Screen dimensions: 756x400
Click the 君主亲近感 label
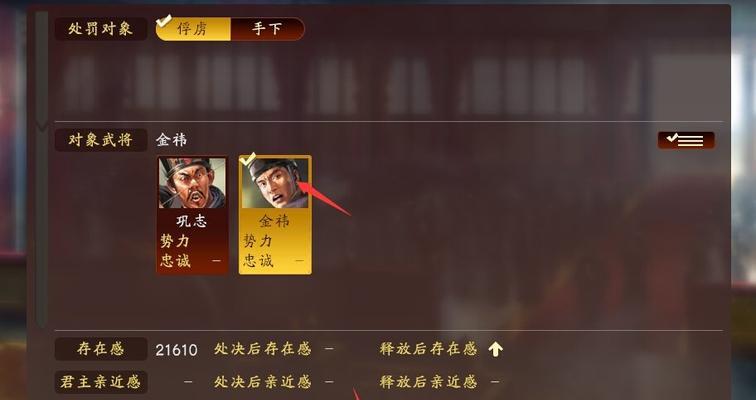tap(101, 382)
